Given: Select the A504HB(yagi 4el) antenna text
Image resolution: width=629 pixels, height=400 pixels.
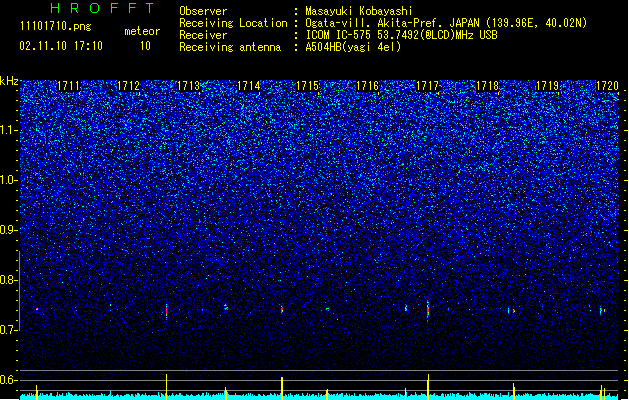Looking at the screenshot, I should coord(353,47).
